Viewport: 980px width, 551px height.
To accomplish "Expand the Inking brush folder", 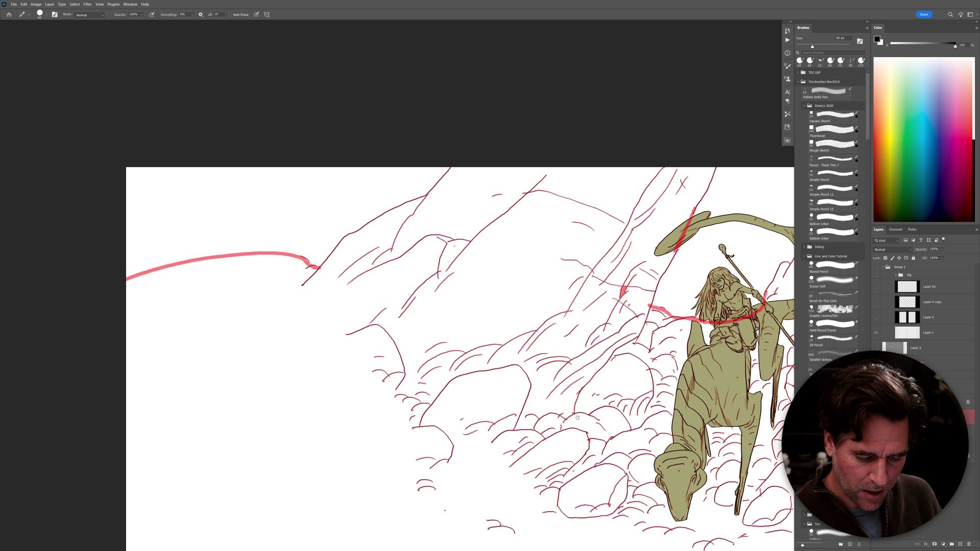I will tap(804, 247).
